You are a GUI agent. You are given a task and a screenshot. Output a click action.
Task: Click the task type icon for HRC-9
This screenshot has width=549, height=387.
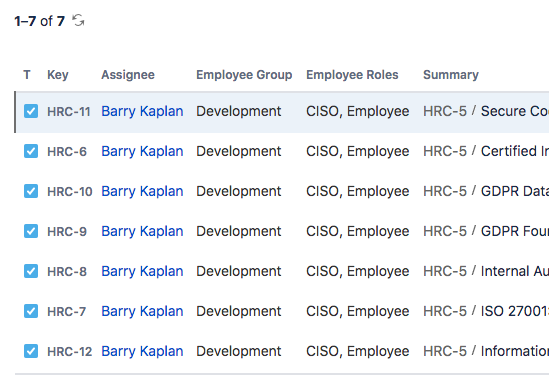click(31, 231)
